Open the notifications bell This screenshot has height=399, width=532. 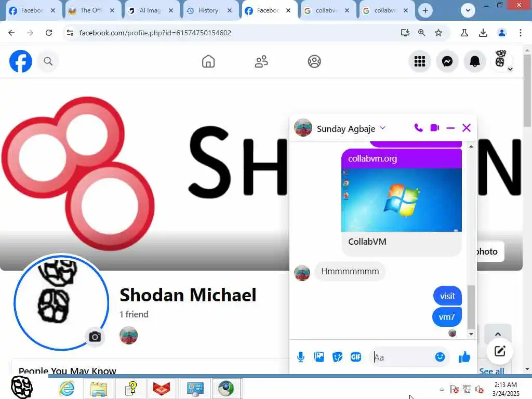point(475,61)
